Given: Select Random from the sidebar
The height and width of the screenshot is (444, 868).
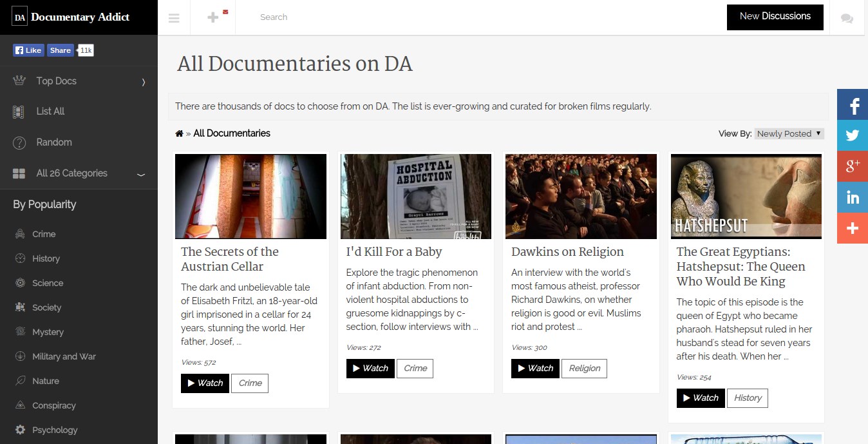Looking at the screenshot, I should pyautogui.click(x=54, y=142).
